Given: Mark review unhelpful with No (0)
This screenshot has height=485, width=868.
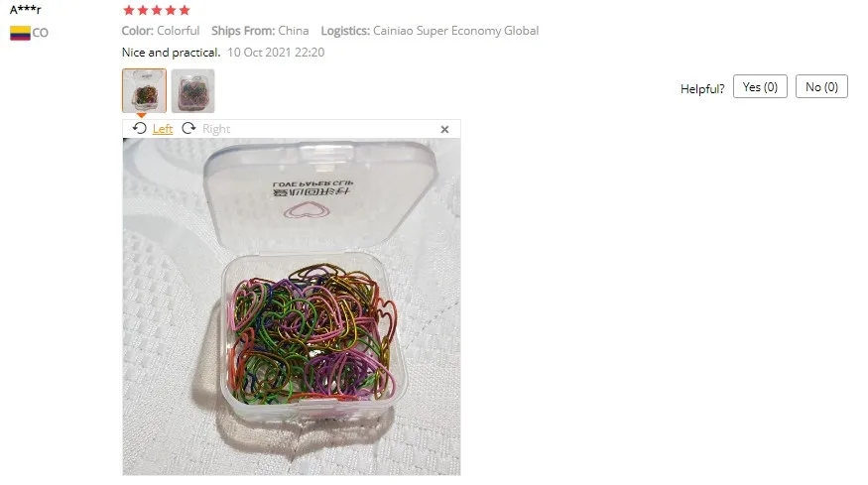Looking at the screenshot, I should pyautogui.click(x=821, y=87).
